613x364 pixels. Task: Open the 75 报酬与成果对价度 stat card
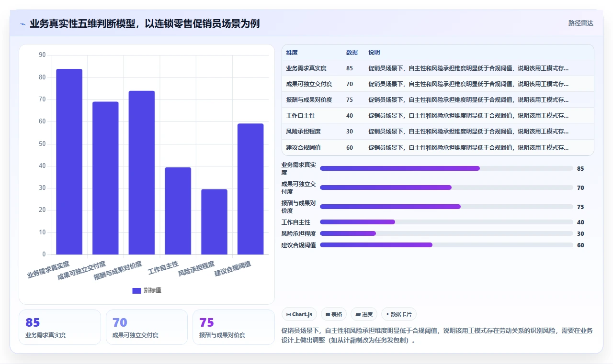tap(234, 327)
